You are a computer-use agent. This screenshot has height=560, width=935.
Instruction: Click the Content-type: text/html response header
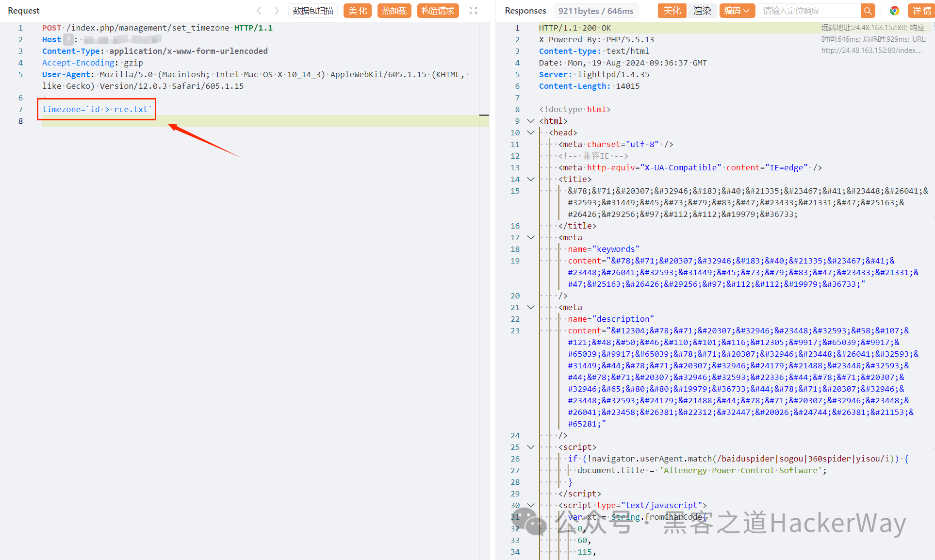point(594,51)
